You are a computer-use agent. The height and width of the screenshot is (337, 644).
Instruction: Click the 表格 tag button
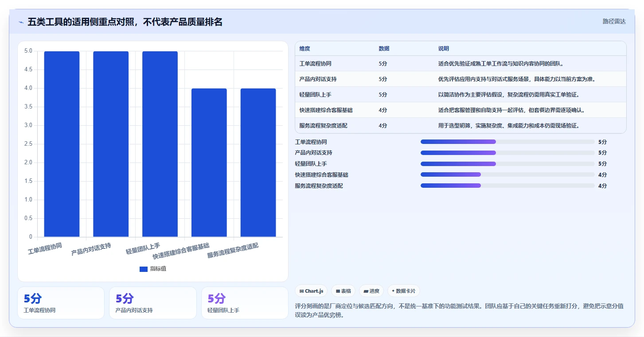pos(343,291)
